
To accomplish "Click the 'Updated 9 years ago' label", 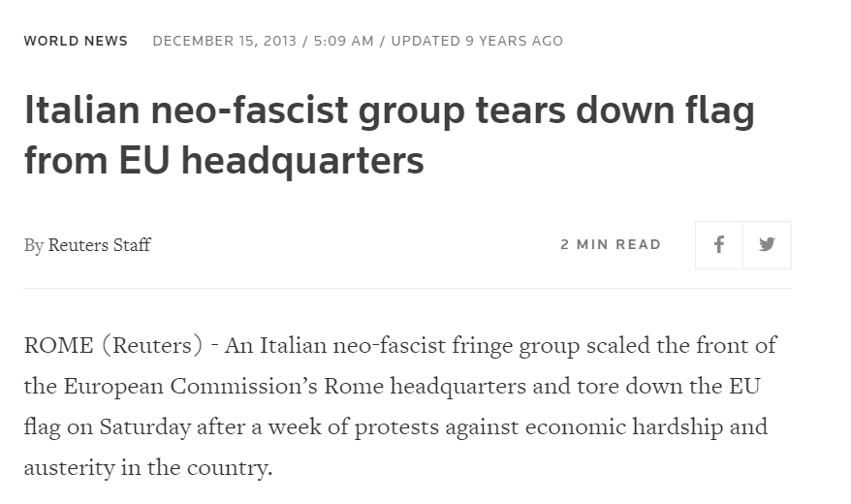I will click(x=477, y=42).
